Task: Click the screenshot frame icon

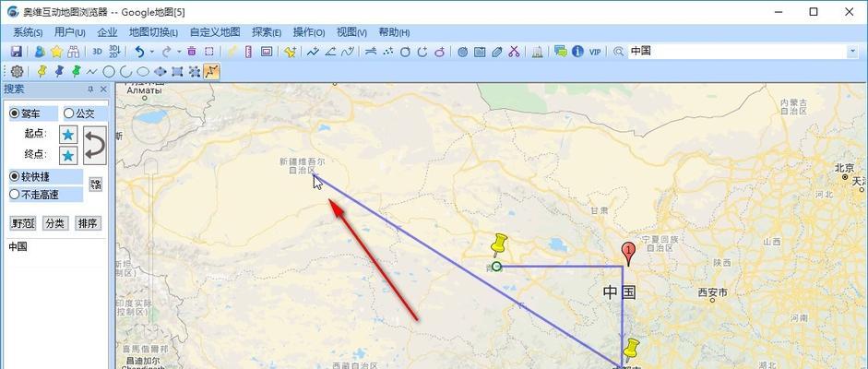Action: click(x=267, y=52)
